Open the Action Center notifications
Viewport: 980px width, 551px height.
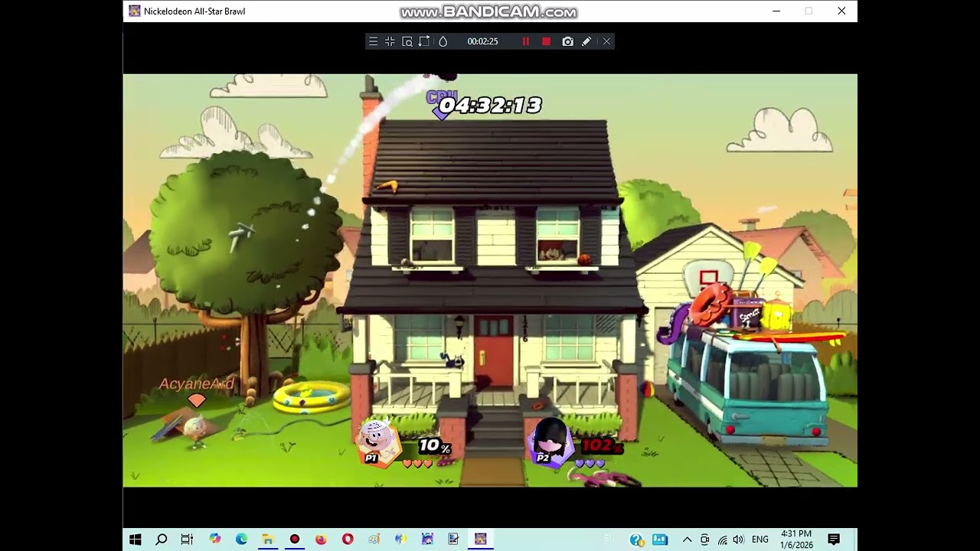834,540
